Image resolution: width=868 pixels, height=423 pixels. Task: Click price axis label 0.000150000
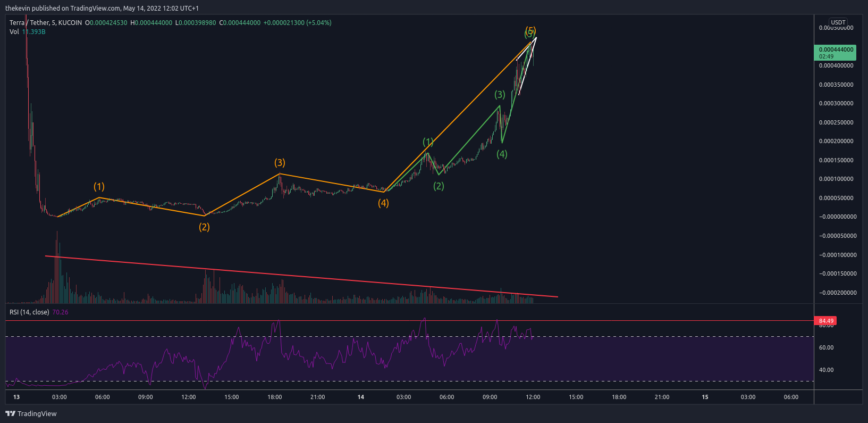(x=836, y=160)
